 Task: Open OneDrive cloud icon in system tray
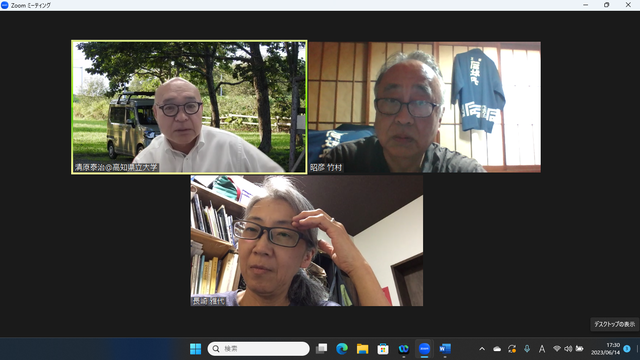click(x=497, y=349)
